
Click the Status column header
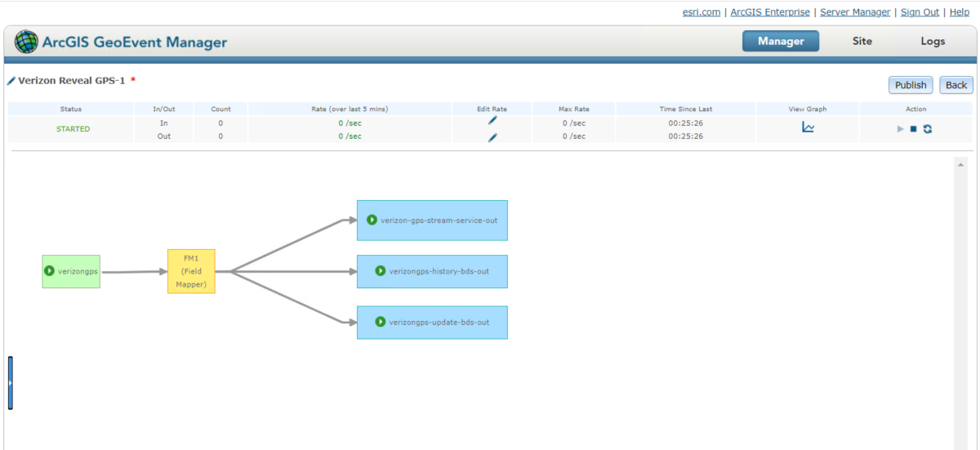[x=71, y=109]
